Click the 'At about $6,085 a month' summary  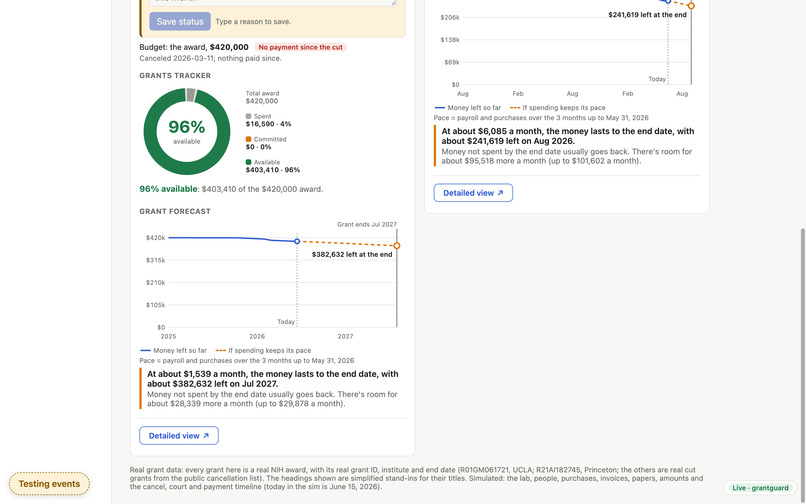tap(567, 136)
